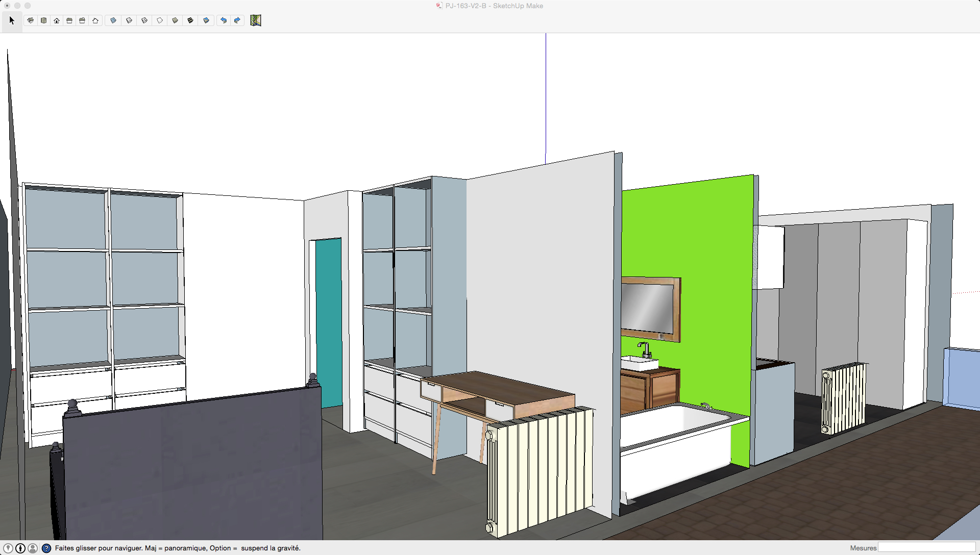The width and height of the screenshot is (980, 555).
Task: Open Instructor help question-mark icon
Action: tap(46, 548)
